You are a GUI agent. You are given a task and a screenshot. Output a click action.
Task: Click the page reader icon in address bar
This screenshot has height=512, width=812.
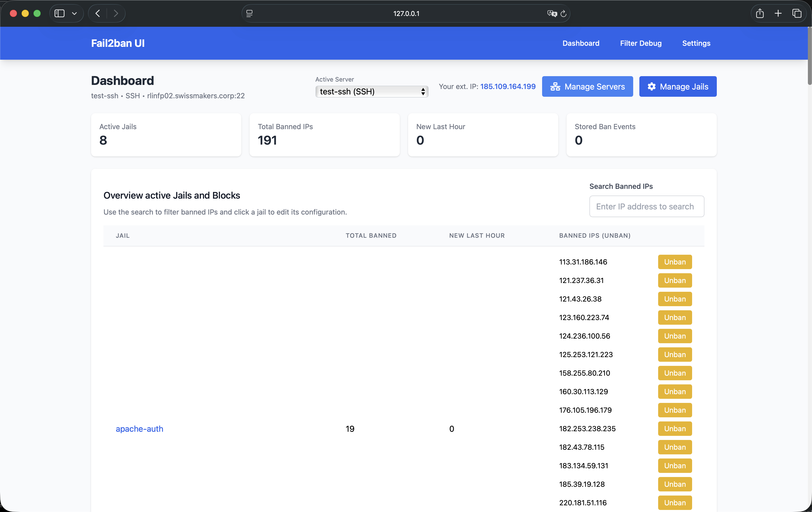250,13
